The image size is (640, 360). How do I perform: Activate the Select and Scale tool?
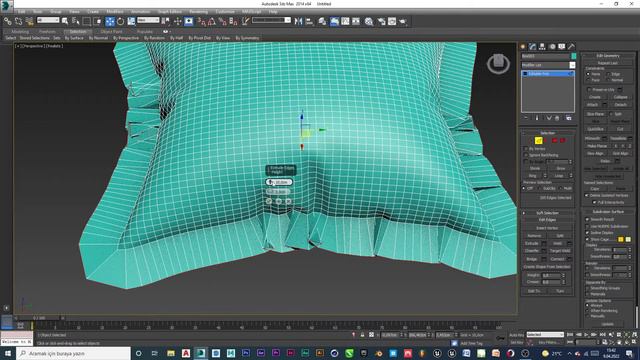tap(131, 21)
